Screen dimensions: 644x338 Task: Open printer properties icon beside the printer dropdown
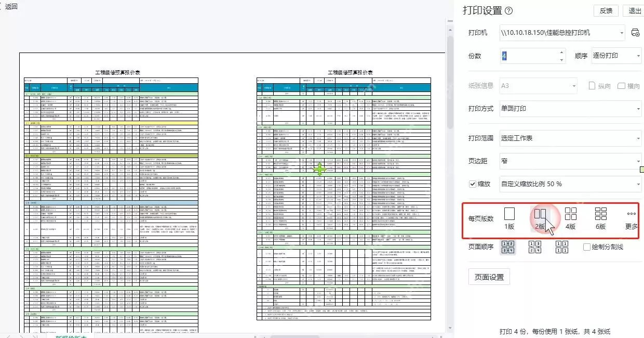(x=635, y=33)
